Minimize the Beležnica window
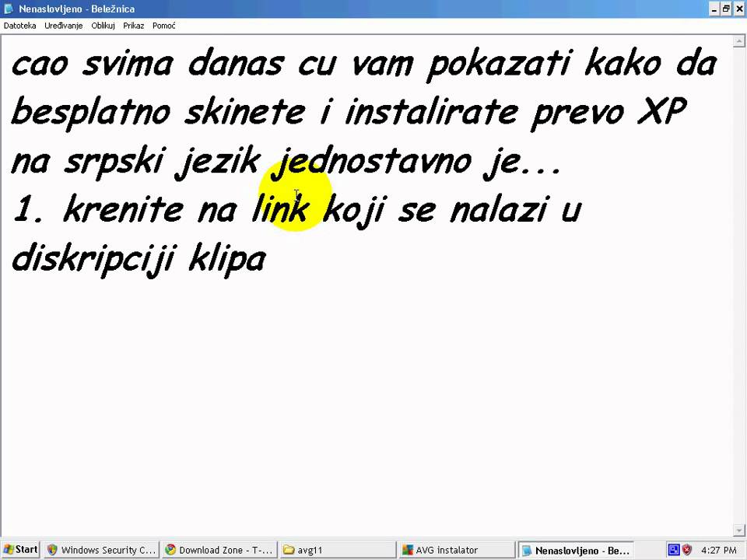This screenshot has width=747, height=560. click(x=714, y=9)
